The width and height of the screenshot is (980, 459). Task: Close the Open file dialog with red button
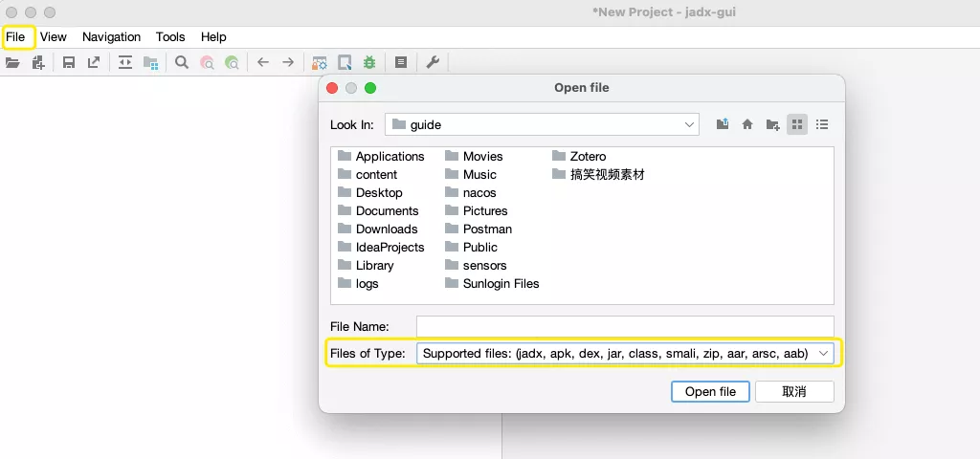tap(332, 88)
